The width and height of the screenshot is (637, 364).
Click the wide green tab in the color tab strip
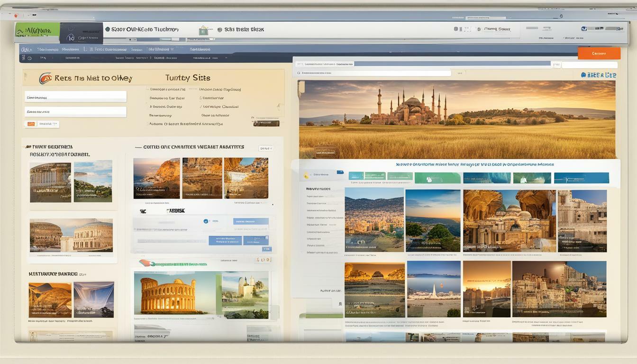pyautogui.click(x=437, y=178)
